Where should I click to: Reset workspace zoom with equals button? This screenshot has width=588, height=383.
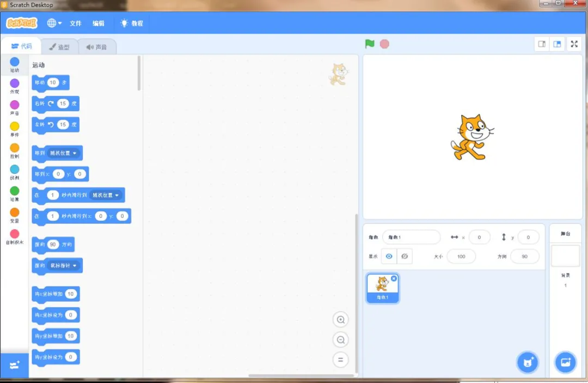(340, 360)
